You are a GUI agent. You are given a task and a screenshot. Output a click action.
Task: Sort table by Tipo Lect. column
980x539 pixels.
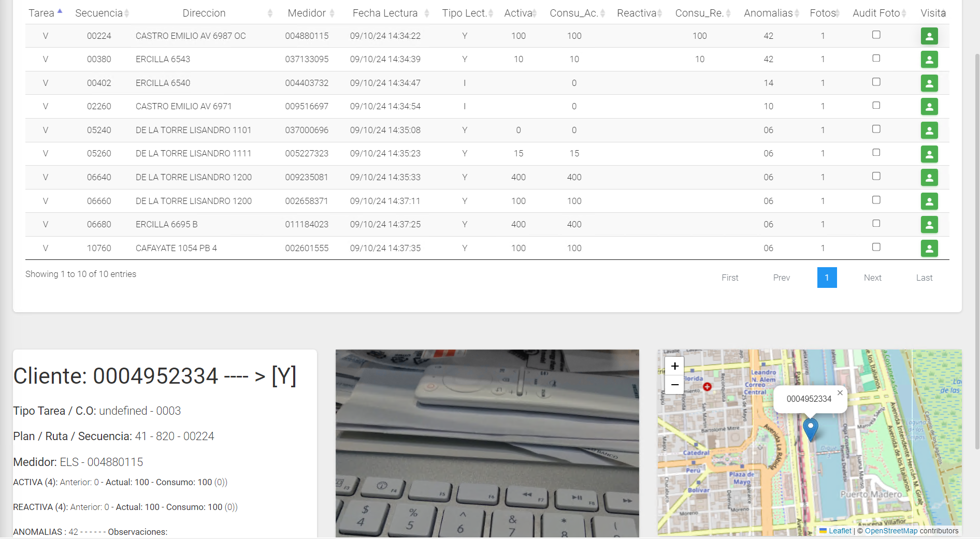pos(467,13)
